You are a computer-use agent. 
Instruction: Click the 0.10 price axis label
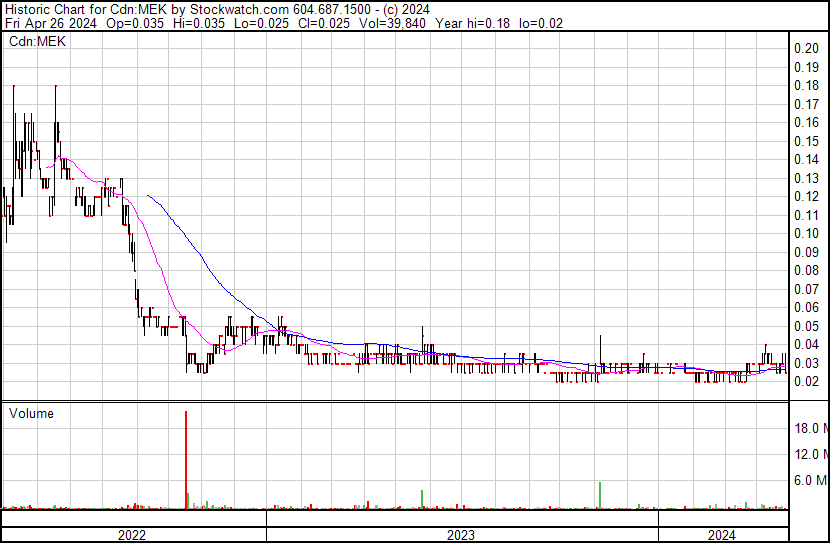807,233
